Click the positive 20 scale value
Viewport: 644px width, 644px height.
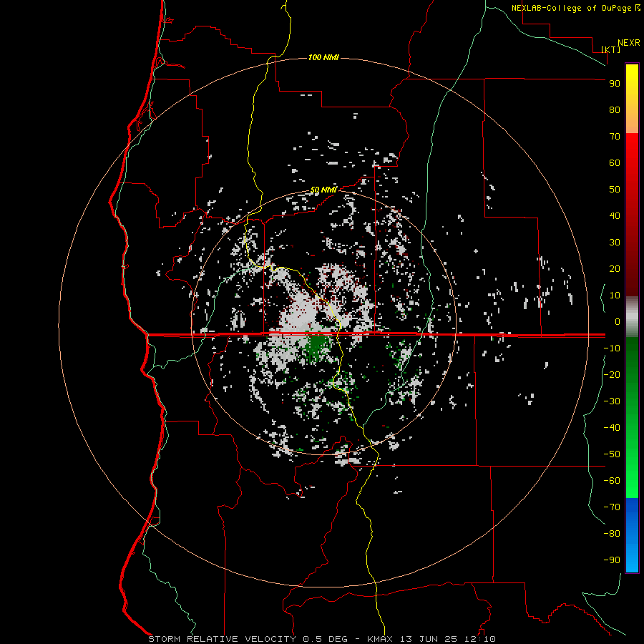(615, 268)
